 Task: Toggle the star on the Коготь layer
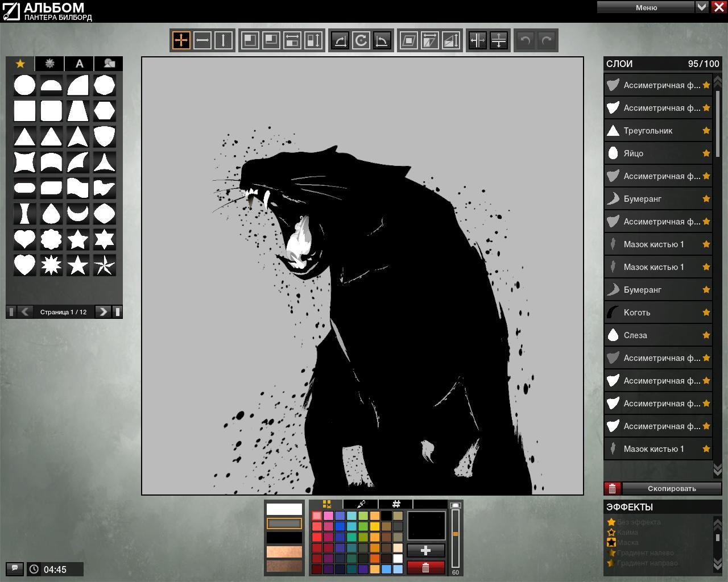(x=706, y=313)
